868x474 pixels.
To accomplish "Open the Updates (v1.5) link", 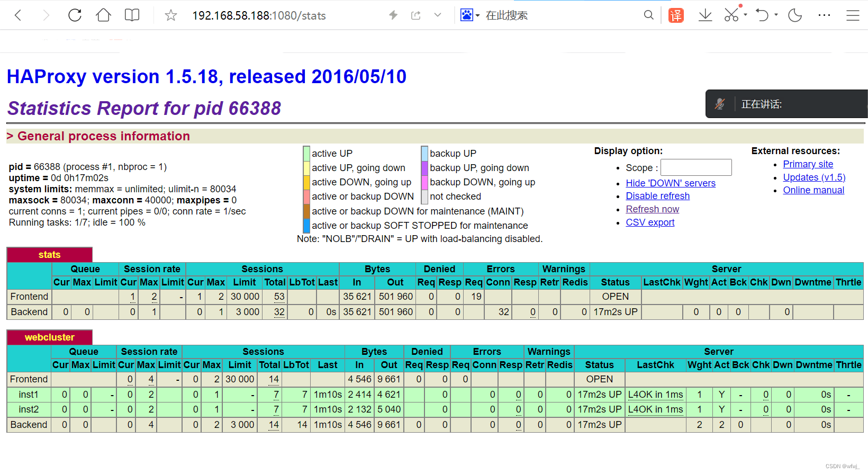I will [x=814, y=177].
